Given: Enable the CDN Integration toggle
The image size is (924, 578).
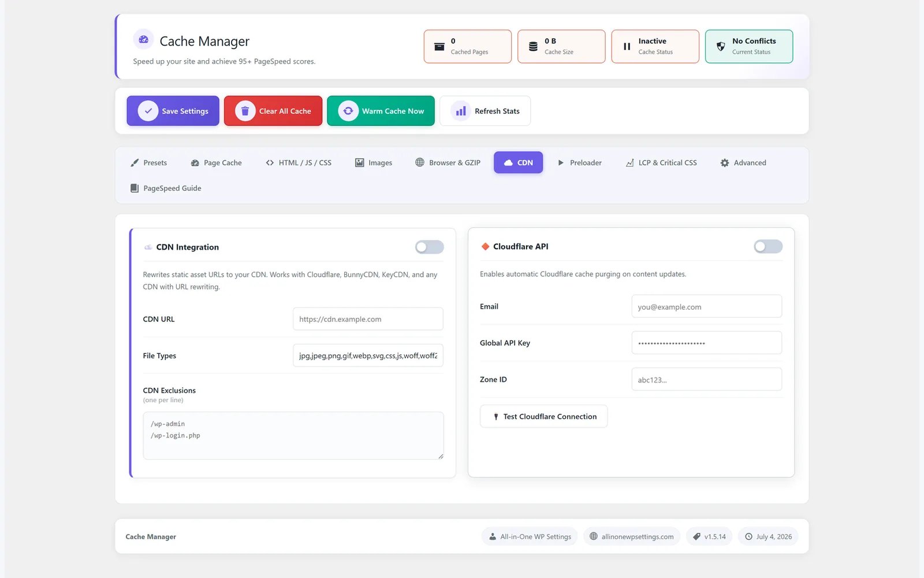Looking at the screenshot, I should pyautogui.click(x=430, y=247).
